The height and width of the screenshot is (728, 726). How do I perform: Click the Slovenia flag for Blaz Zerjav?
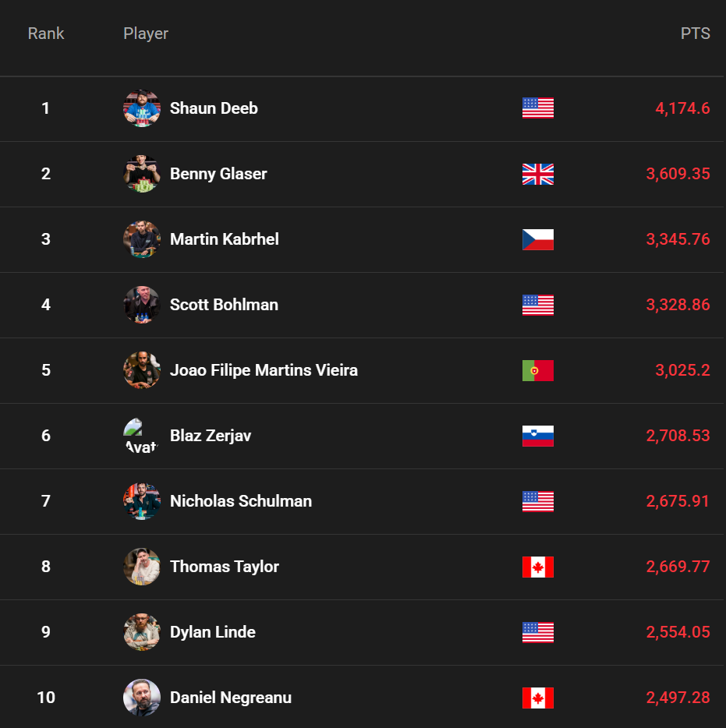click(x=537, y=436)
